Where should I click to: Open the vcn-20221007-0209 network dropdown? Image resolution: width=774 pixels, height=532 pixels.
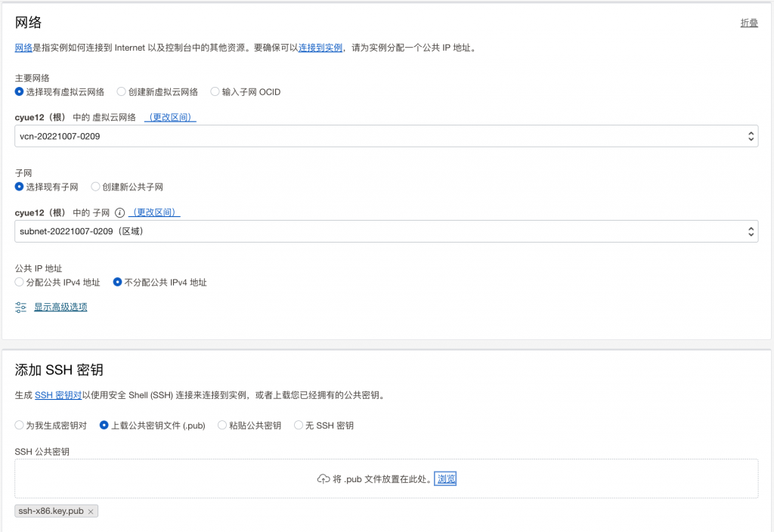(x=386, y=137)
